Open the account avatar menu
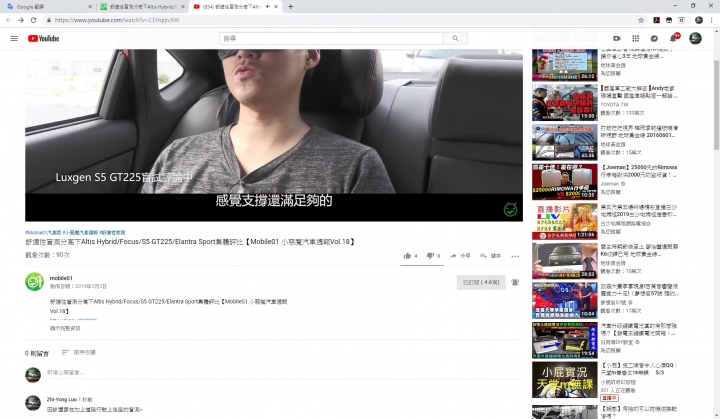 click(695, 39)
